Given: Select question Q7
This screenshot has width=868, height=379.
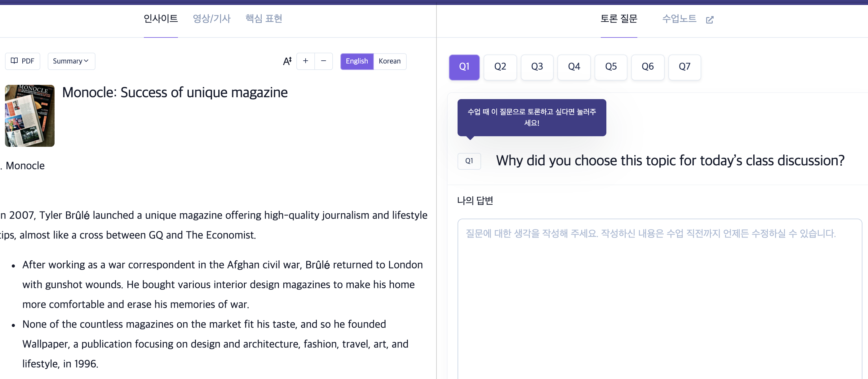Looking at the screenshot, I should [684, 67].
